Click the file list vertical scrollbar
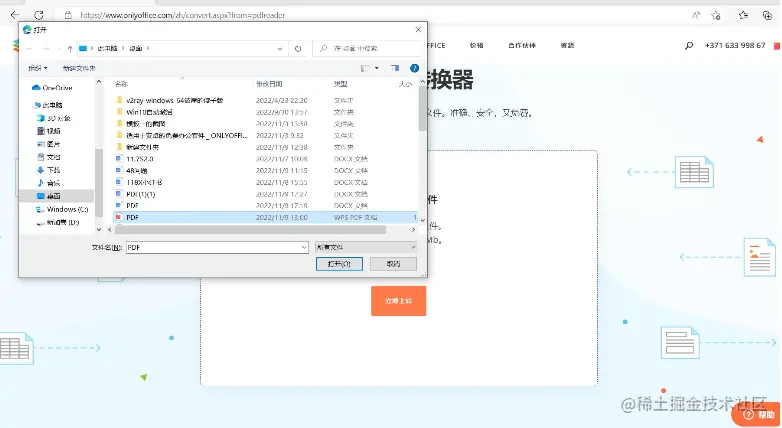 (422, 109)
